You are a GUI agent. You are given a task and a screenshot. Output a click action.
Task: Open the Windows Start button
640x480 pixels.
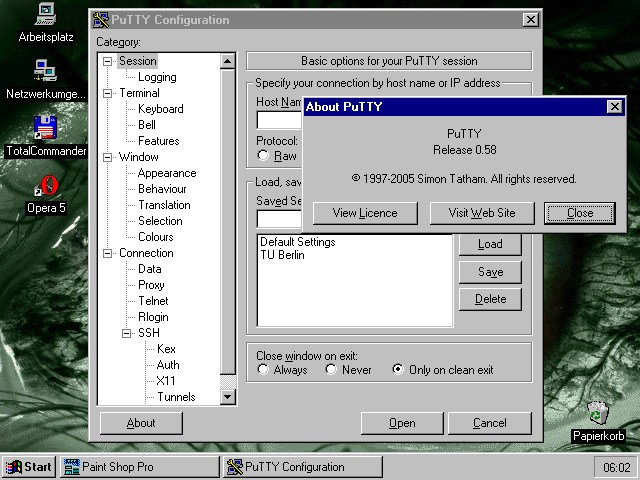coord(29,467)
